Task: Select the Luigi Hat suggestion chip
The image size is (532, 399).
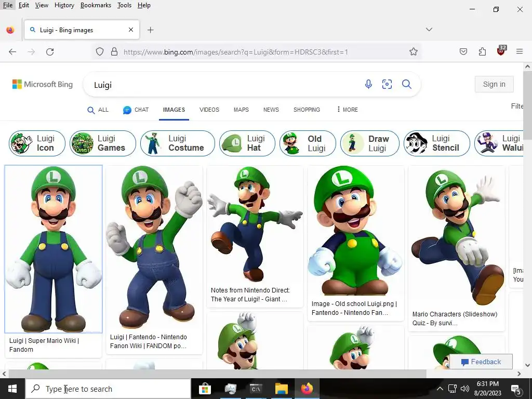Action: coord(247,143)
